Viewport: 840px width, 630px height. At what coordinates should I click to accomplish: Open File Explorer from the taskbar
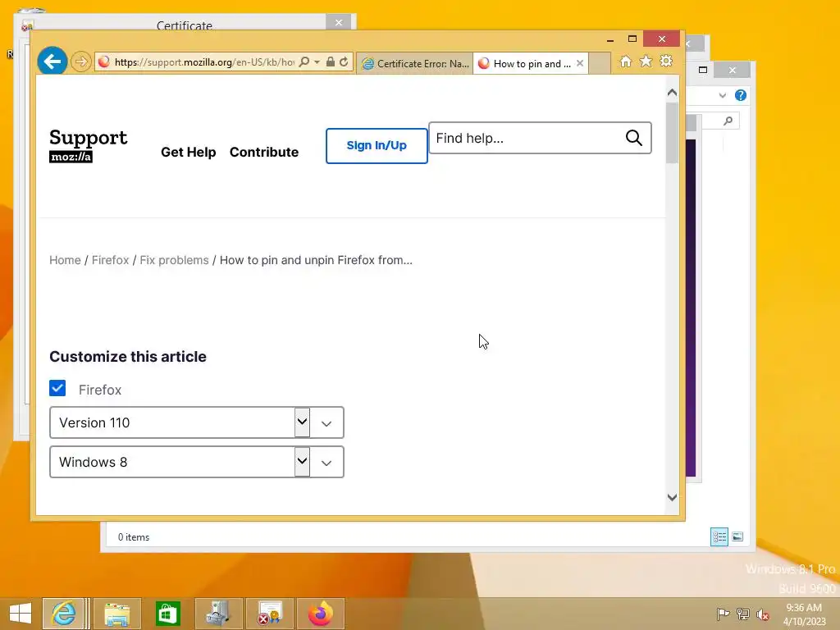point(117,614)
